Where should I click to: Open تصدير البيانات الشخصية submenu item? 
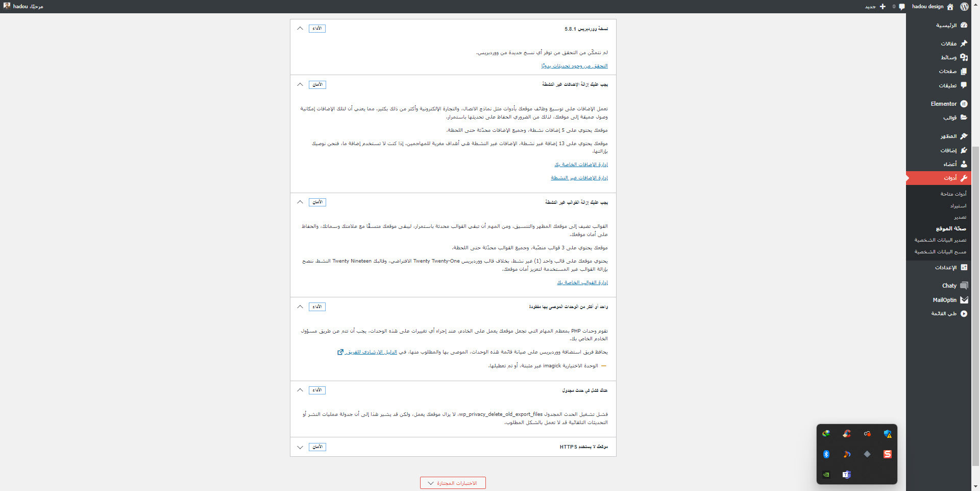(940, 240)
